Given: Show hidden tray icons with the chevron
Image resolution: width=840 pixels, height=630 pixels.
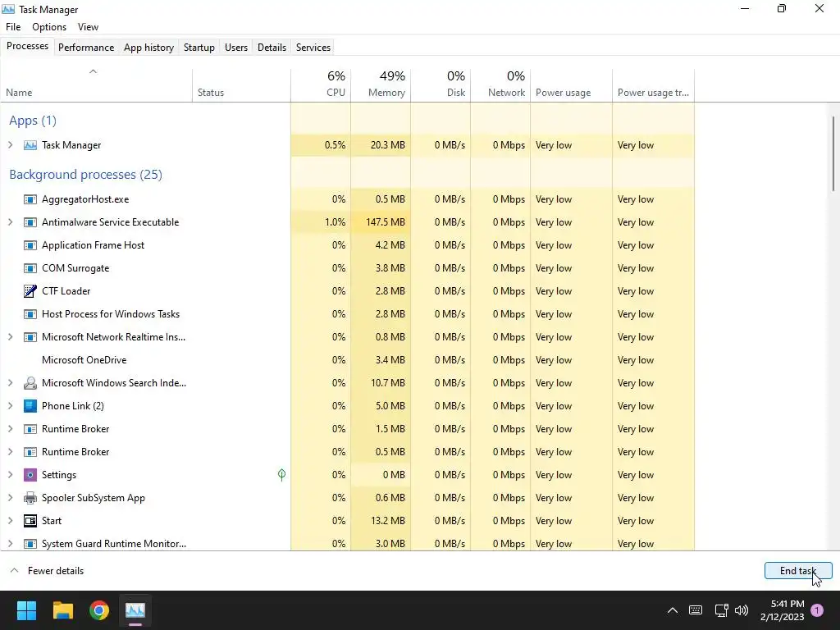Looking at the screenshot, I should 673,610.
